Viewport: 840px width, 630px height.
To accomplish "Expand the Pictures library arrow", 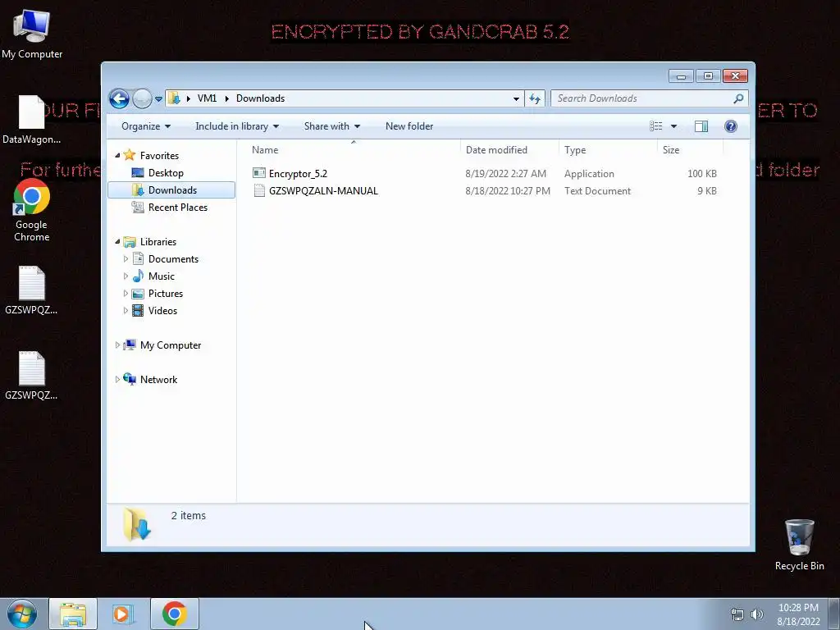I will click(x=126, y=294).
